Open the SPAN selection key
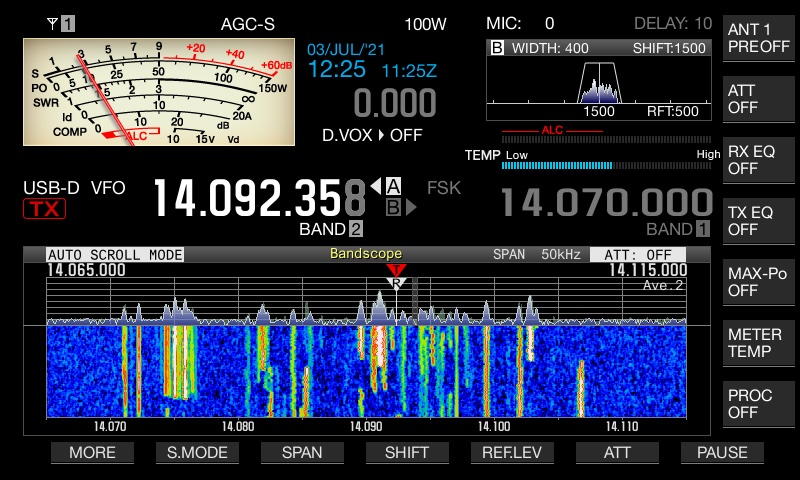 (302, 452)
